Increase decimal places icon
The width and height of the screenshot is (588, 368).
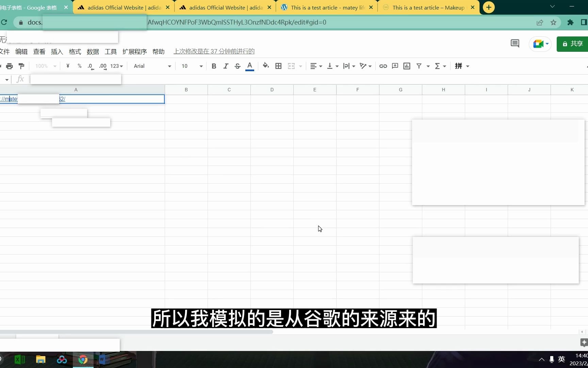[x=103, y=66]
